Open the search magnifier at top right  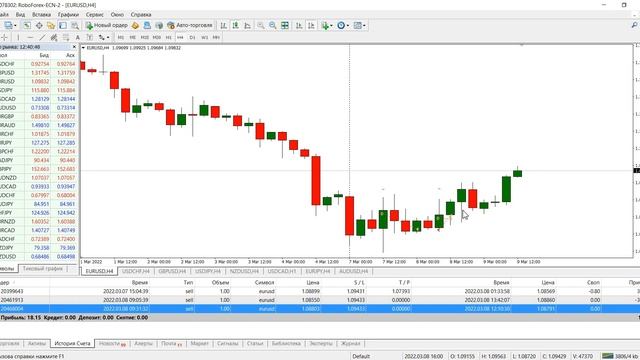pyautogui.click(x=635, y=25)
